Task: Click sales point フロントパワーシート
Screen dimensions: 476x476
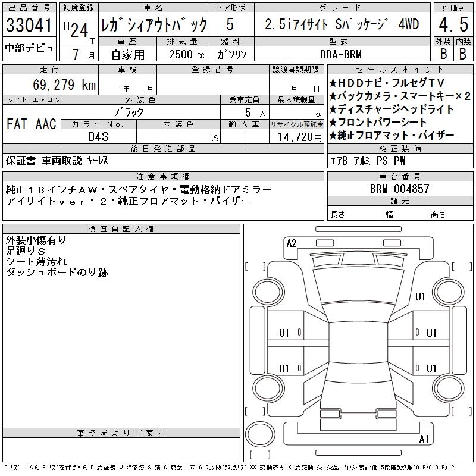Action: [x=378, y=122]
